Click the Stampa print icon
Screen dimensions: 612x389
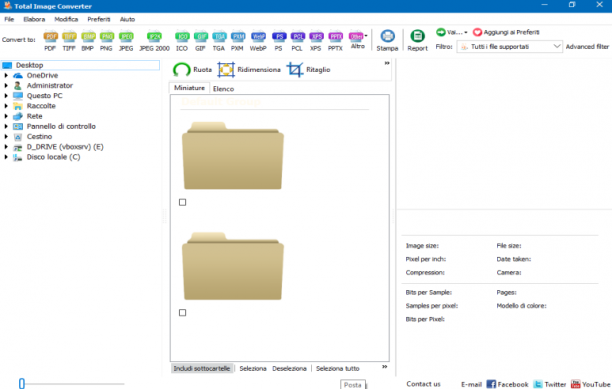(x=387, y=41)
